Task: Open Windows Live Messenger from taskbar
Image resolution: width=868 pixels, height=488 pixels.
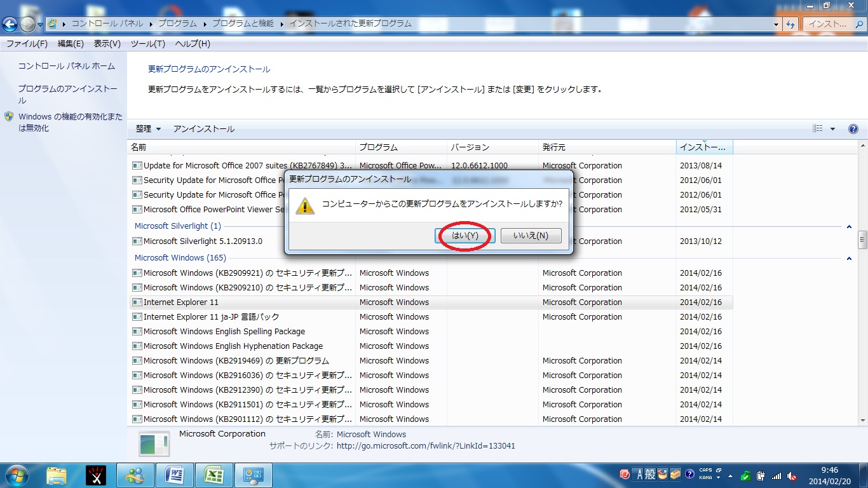Action: [135, 475]
